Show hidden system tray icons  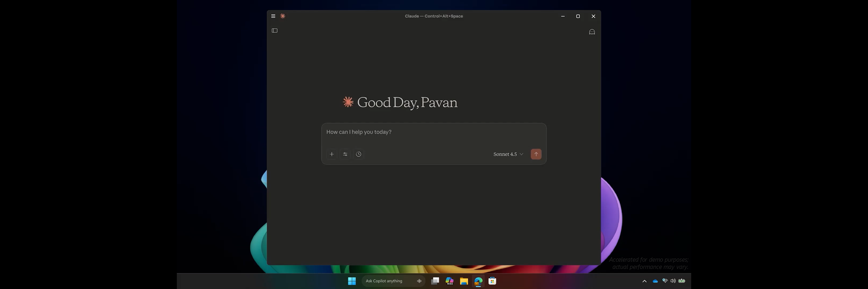click(645, 281)
